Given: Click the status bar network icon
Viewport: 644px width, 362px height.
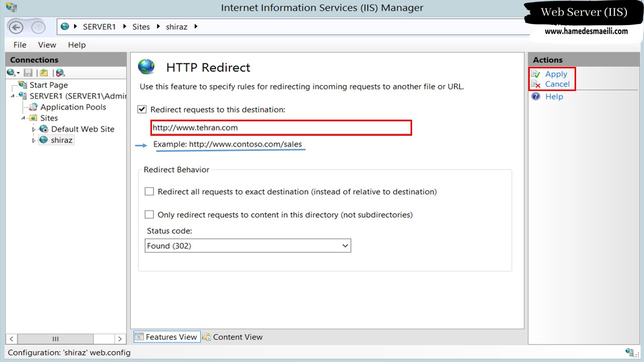Looking at the screenshot, I should click(629, 352).
